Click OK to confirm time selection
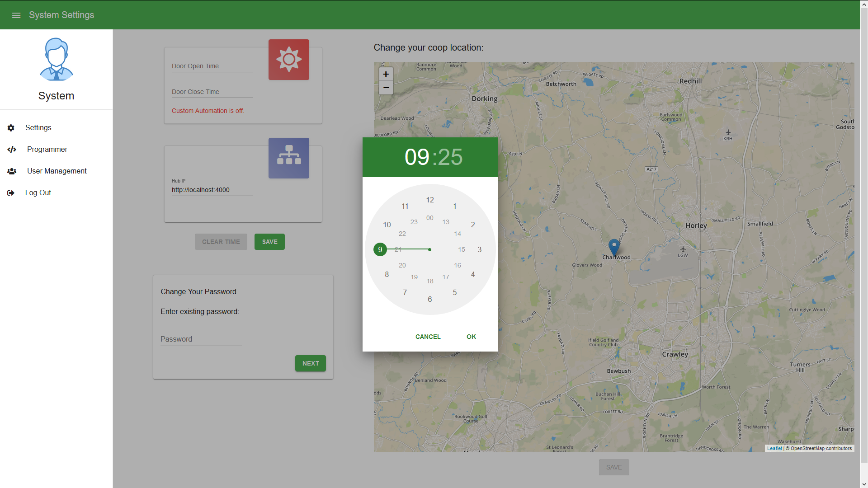868x488 pixels. point(471,337)
